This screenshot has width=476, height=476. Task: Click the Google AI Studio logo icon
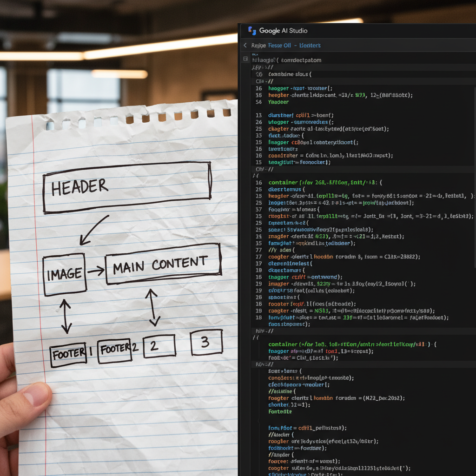point(252,31)
